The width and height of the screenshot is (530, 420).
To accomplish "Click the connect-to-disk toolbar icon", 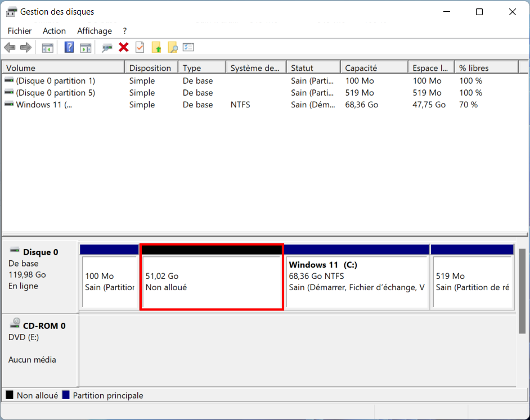I will [x=107, y=48].
